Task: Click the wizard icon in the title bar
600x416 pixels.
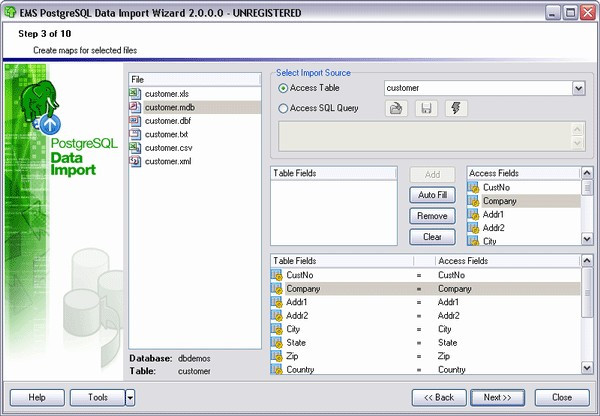Action: [x=10, y=12]
